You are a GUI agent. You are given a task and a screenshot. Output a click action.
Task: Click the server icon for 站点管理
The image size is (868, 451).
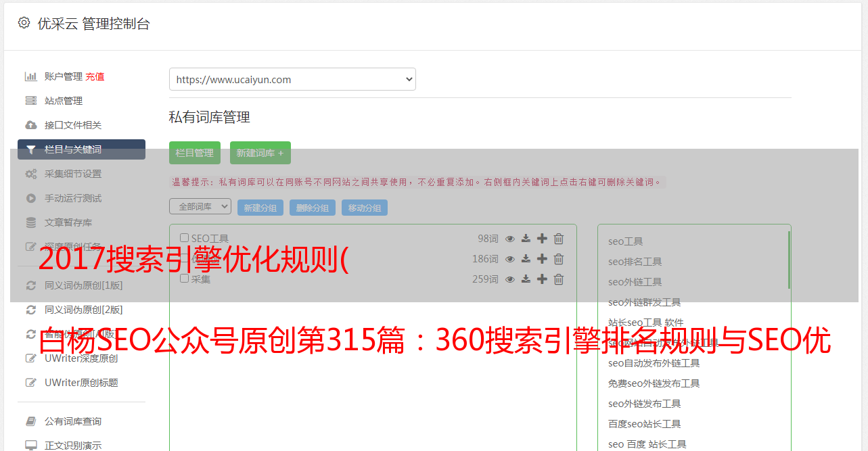30,101
